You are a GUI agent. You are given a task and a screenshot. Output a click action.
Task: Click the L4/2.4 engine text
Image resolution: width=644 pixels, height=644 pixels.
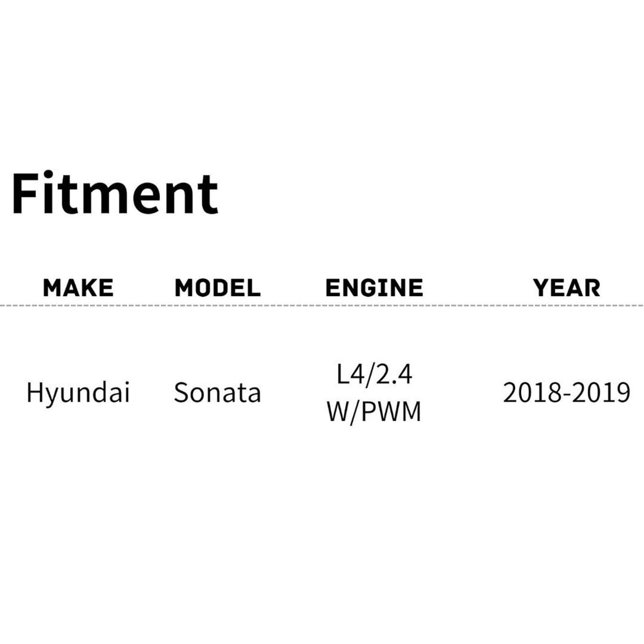[374, 374]
